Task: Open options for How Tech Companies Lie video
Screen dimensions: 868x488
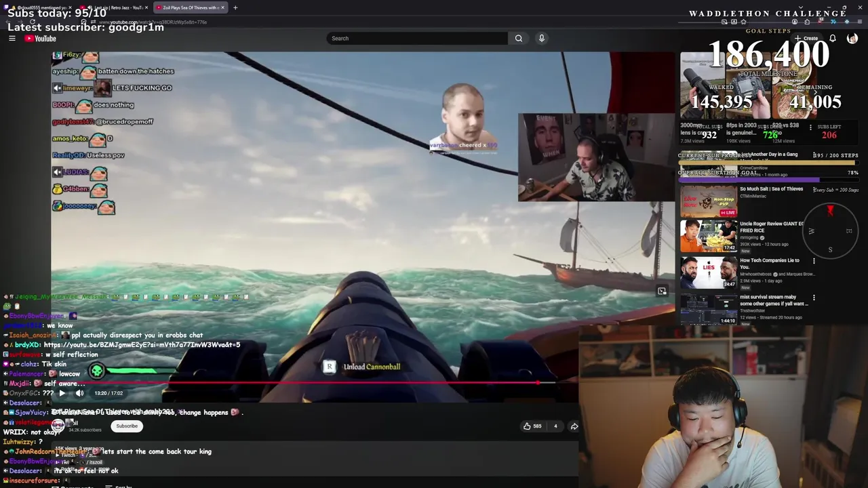Action: point(814,261)
